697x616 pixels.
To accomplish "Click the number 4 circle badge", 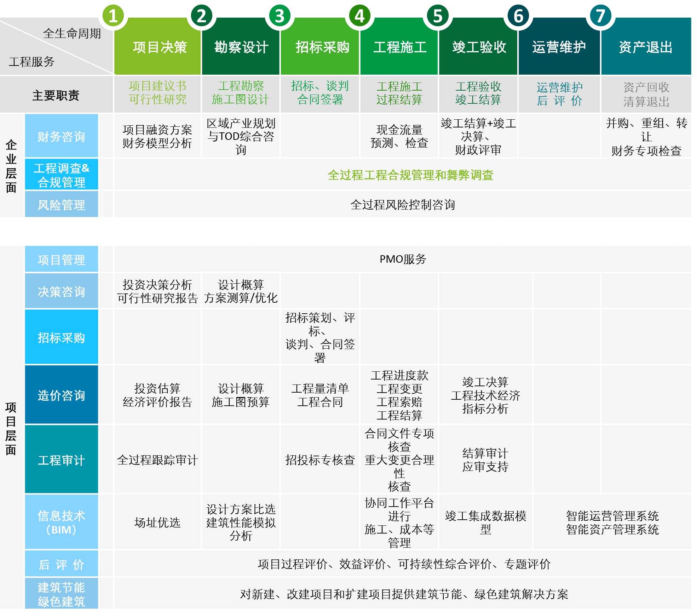I will tap(359, 16).
